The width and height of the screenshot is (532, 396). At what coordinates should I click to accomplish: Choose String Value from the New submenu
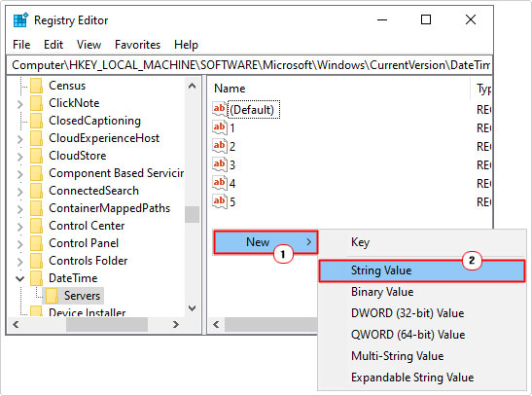pos(422,270)
